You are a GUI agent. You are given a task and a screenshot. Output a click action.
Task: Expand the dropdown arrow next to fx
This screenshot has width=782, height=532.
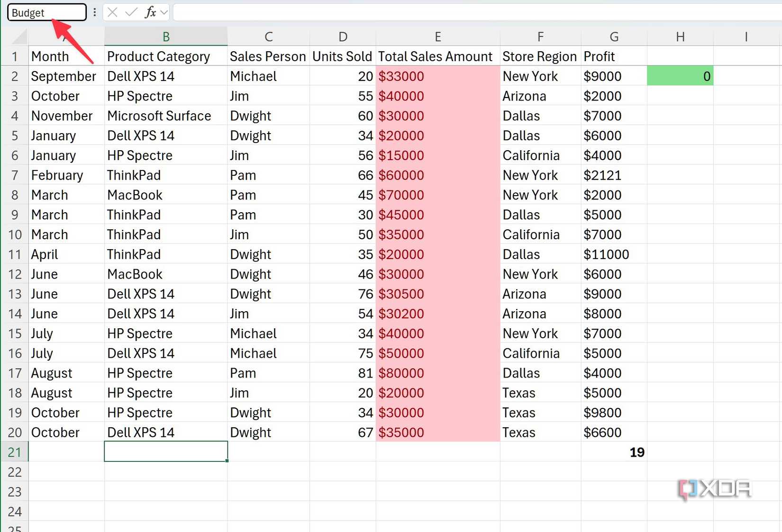coord(164,12)
